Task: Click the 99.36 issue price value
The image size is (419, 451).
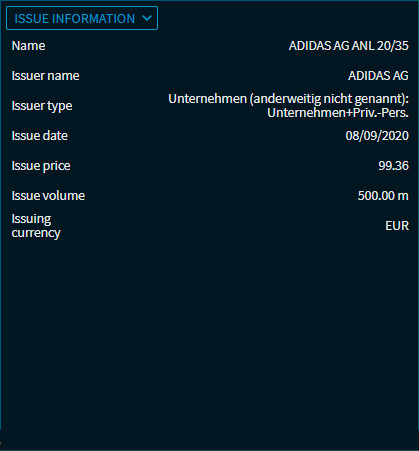Action: pyautogui.click(x=393, y=166)
